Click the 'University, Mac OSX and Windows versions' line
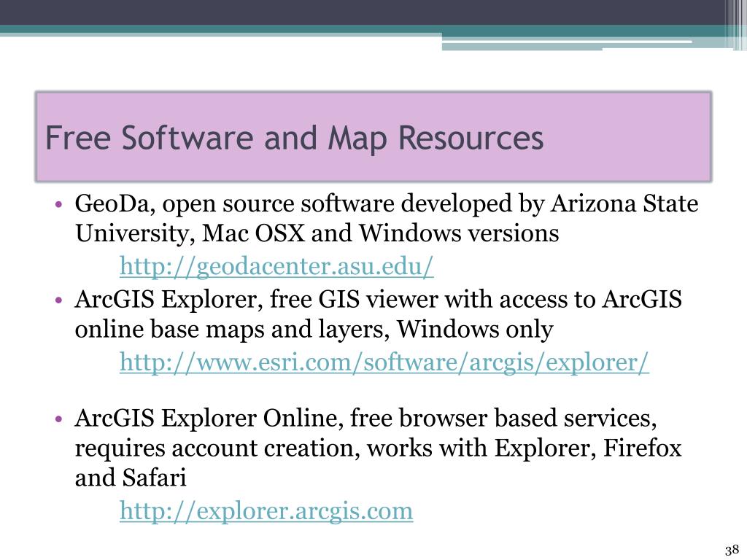Viewport: 747px width, 560px height. click(x=317, y=233)
